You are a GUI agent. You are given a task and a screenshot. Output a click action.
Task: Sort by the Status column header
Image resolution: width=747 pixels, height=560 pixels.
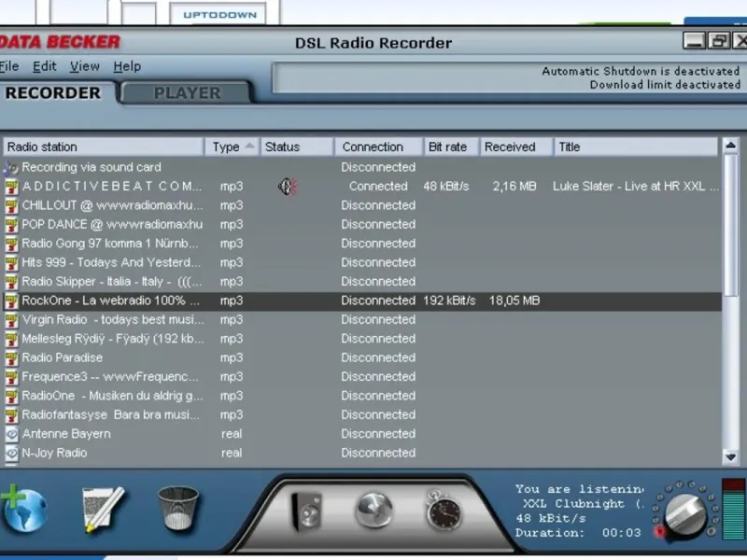[x=297, y=147]
